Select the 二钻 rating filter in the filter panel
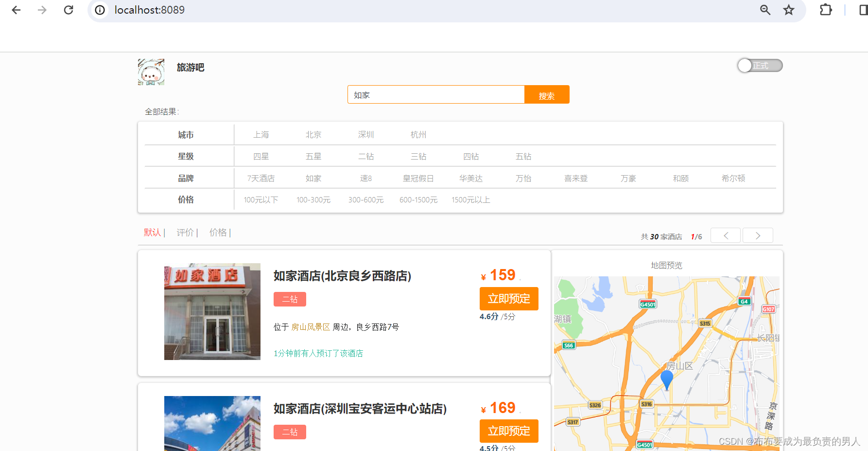This screenshot has width=868, height=451. 366,157
